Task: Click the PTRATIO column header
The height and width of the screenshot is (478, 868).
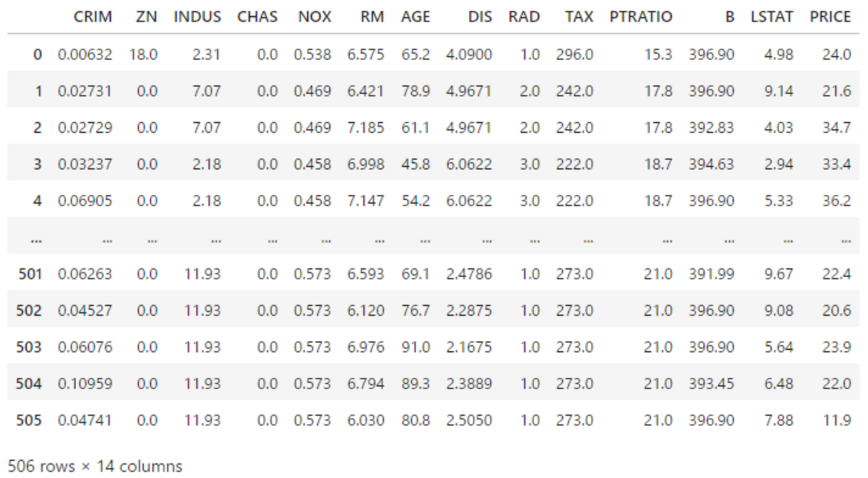Action: coord(640,17)
